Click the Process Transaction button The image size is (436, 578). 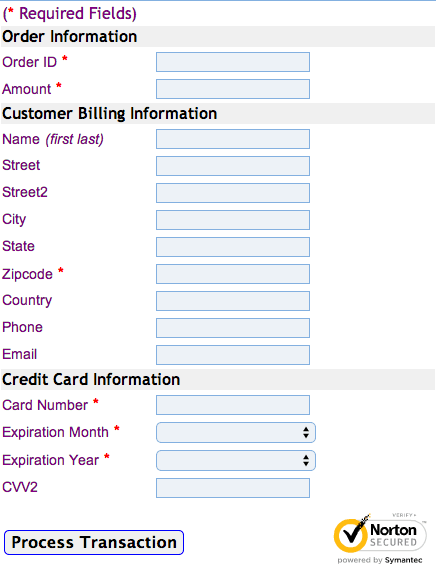coord(94,542)
